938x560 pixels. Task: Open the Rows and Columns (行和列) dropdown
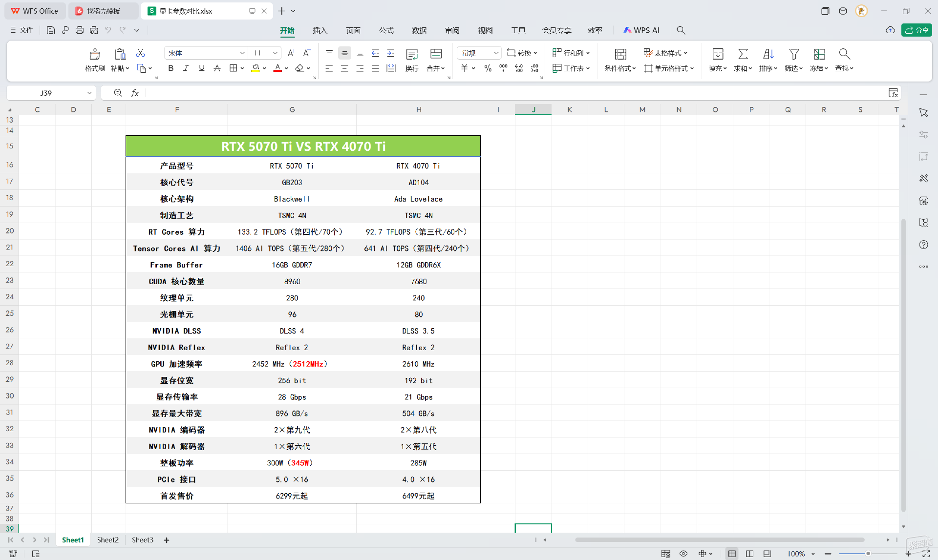[571, 53]
